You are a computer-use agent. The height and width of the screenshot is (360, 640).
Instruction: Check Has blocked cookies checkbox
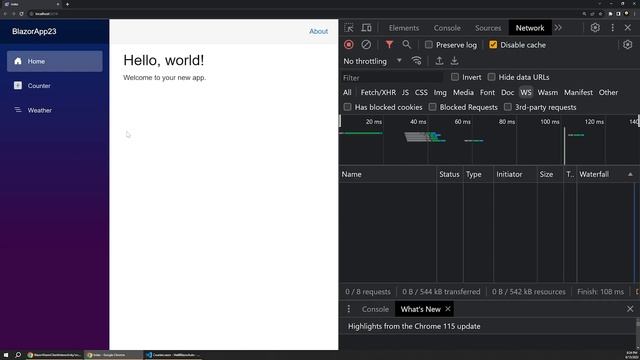click(347, 107)
